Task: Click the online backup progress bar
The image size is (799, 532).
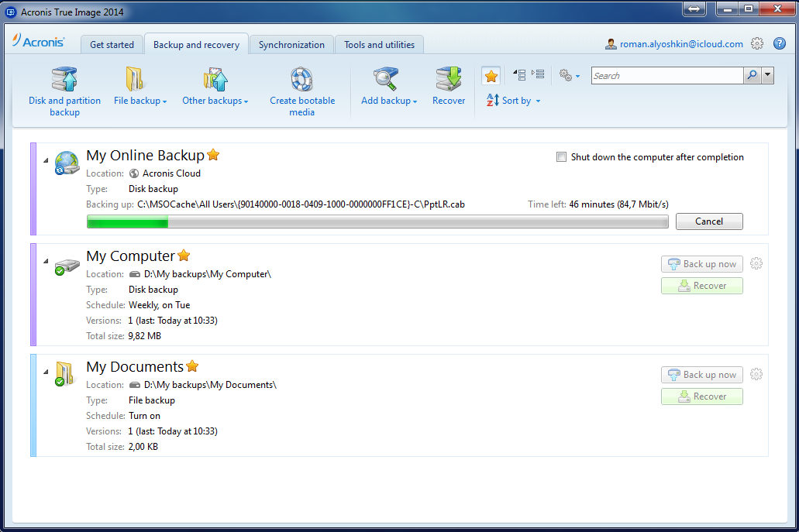Action: point(377,221)
